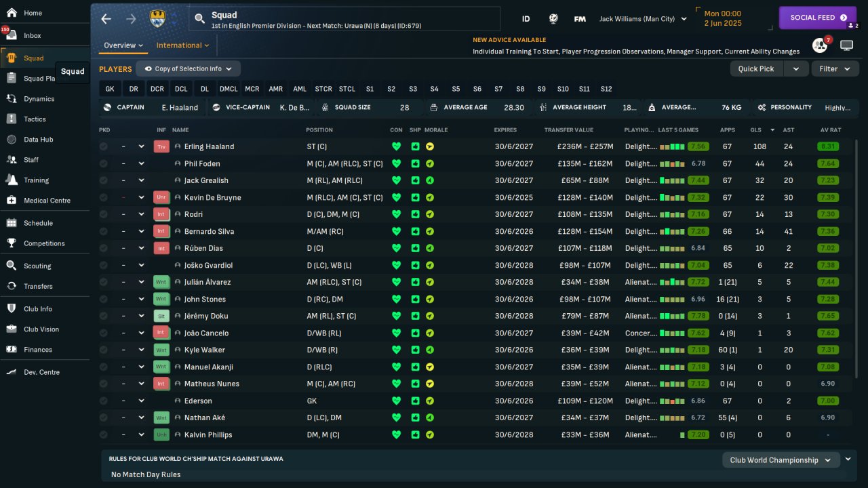Image resolution: width=868 pixels, height=488 pixels.
Task: Open the International tab menu
Action: coord(182,45)
